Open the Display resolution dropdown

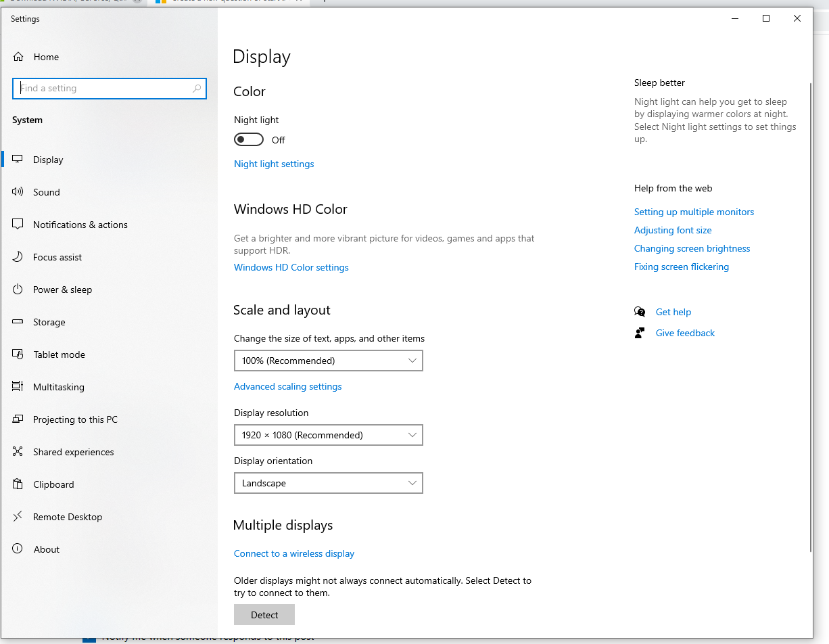click(329, 435)
